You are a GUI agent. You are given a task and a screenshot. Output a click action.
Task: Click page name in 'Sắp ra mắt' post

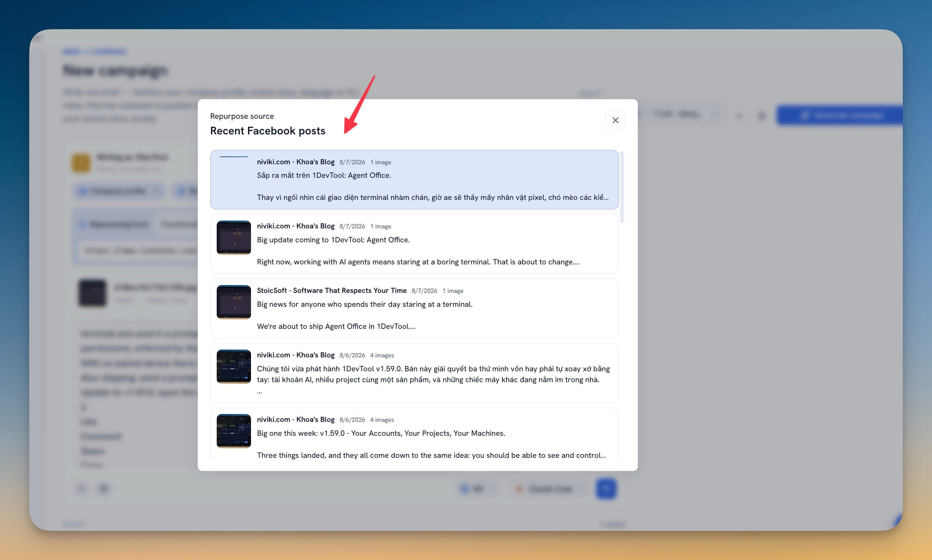296,162
